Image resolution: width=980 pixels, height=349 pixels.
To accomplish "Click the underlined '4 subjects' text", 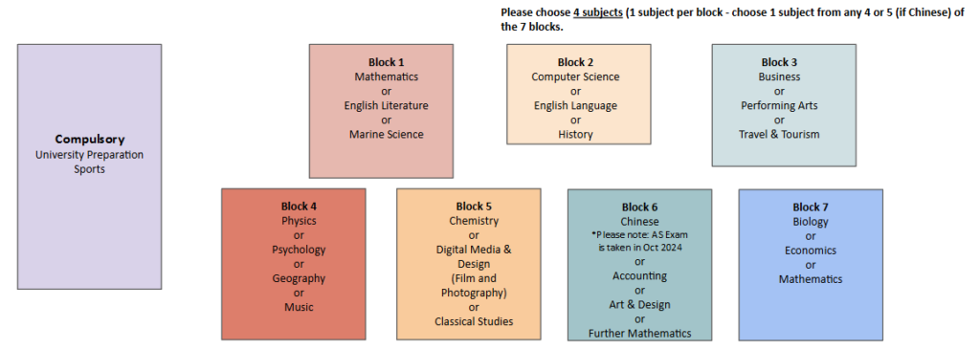I will [x=598, y=13].
